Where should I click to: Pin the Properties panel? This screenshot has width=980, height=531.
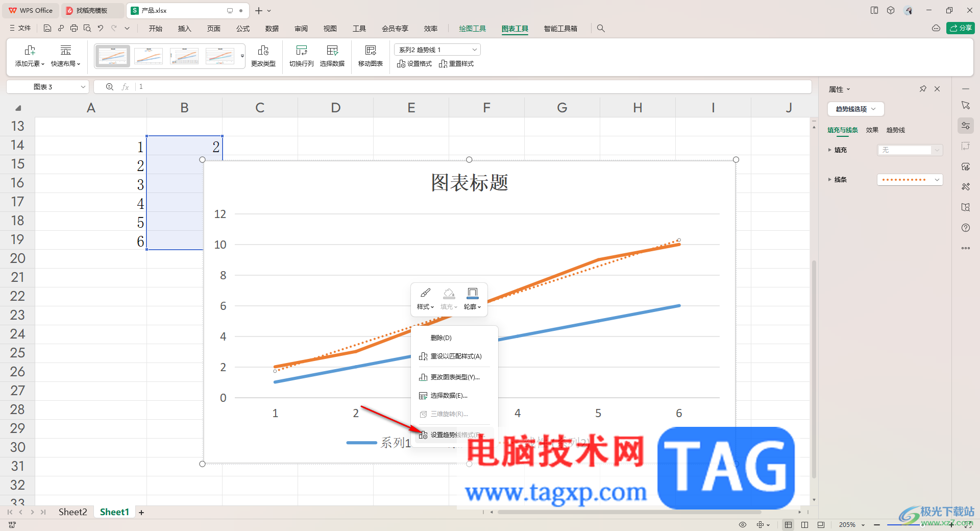pyautogui.click(x=923, y=89)
